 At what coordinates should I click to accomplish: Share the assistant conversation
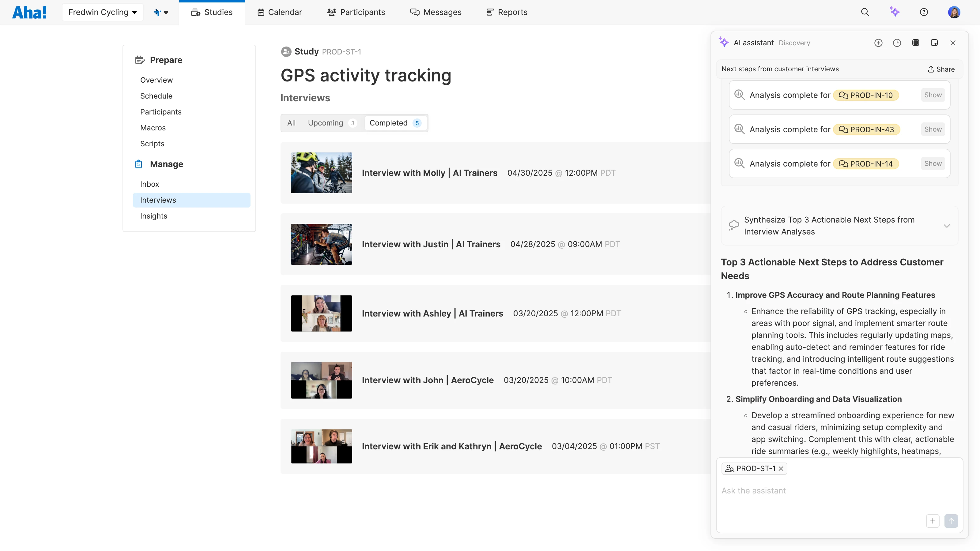(x=941, y=69)
